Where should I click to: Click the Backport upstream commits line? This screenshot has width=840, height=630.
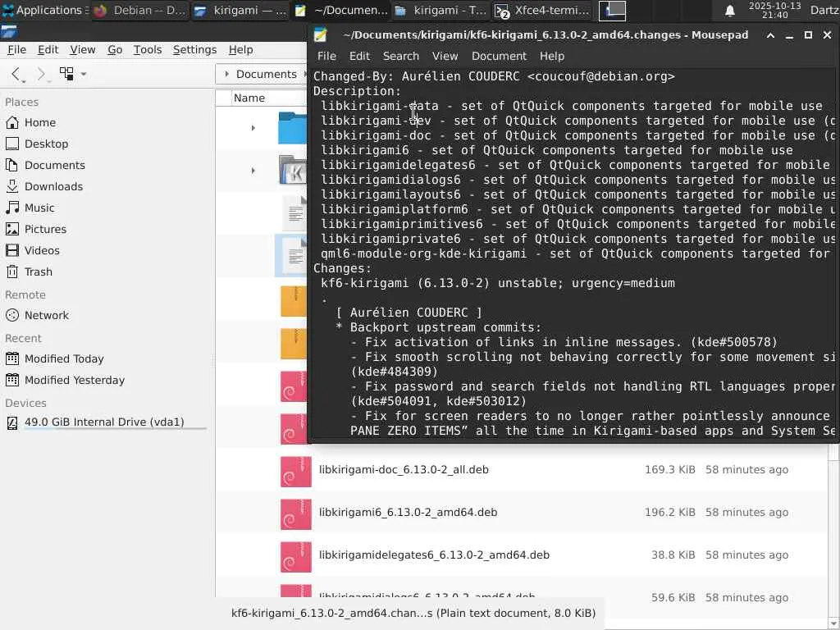(439, 328)
